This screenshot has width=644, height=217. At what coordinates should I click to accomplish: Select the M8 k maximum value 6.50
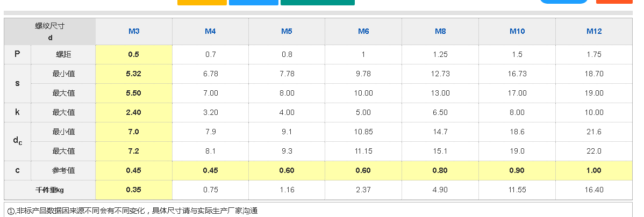point(440,112)
